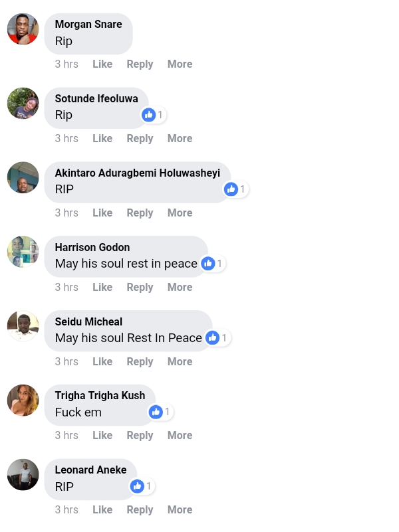Open the like reaction on Leonard Aneke's comment
This screenshot has height=532, width=399.
click(138, 486)
